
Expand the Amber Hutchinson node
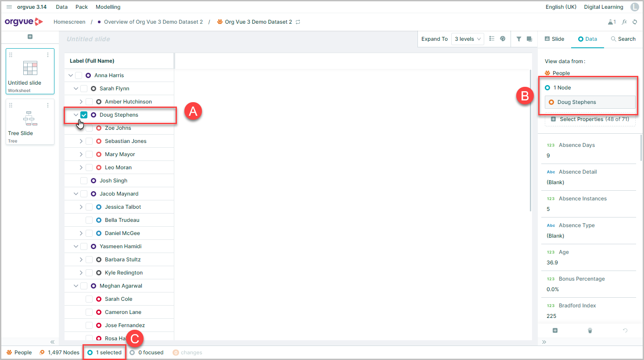(81, 102)
